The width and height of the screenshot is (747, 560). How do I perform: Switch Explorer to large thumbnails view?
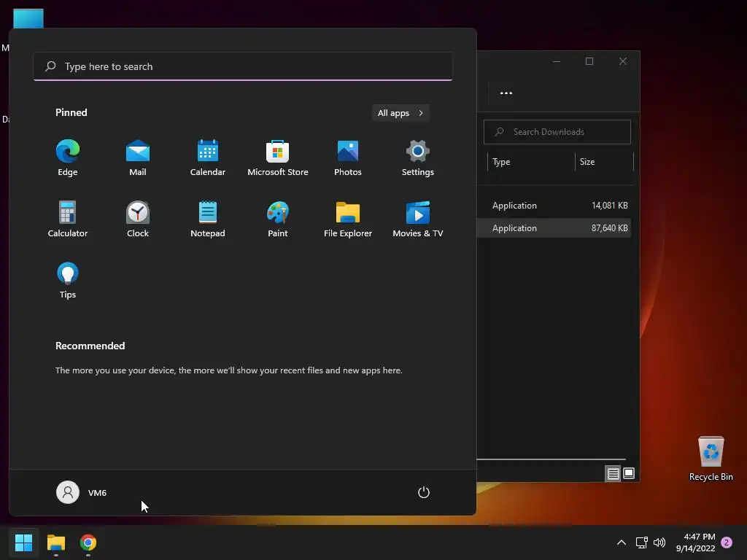pos(629,473)
